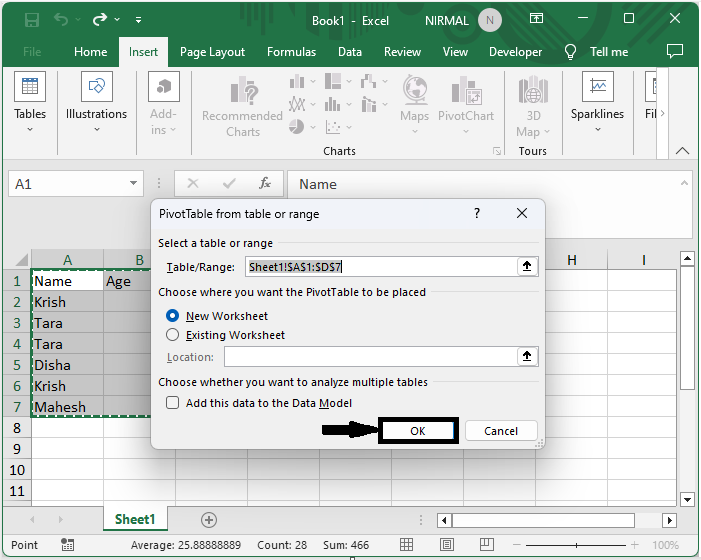701x560 pixels.
Task: Click the Location input field
Action: tap(370, 357)
